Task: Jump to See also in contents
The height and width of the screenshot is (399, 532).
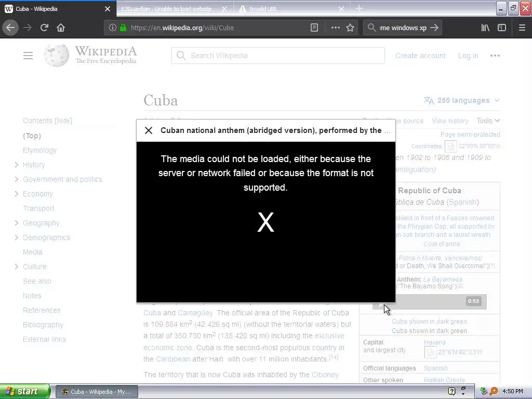Action: click(x=37, y=281)
